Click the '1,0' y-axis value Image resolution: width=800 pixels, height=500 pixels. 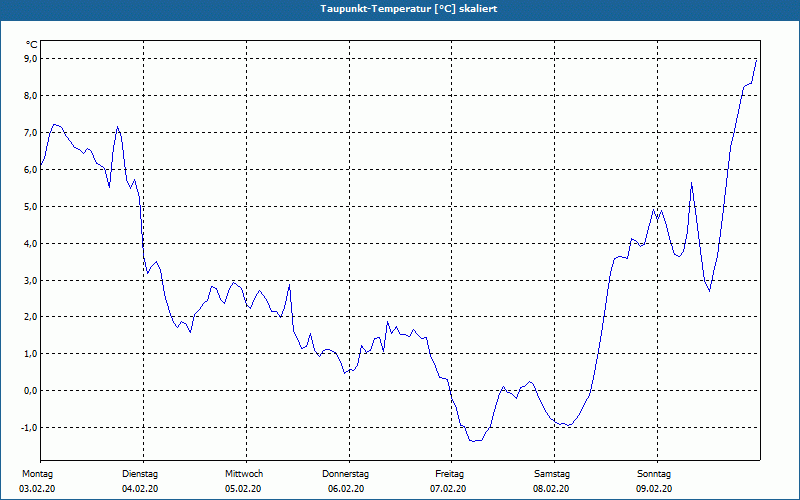coord(31,354)
